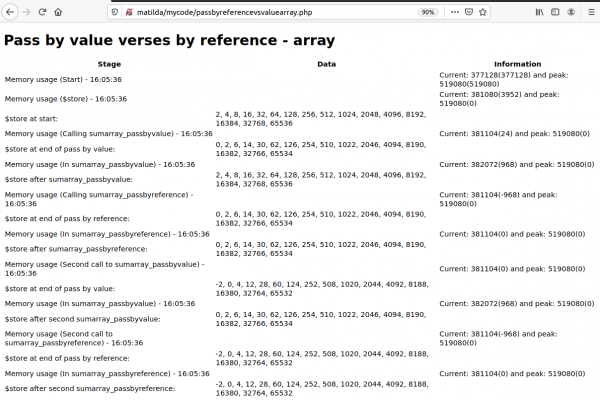Open tracking protection shield info
The width and height of the screenshot is (600, 400).
[114, 12]
